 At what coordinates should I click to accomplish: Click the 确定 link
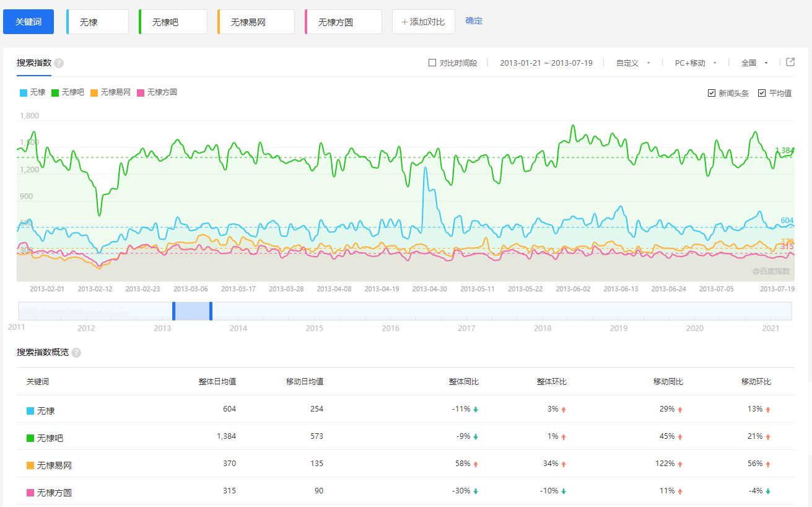474,21
